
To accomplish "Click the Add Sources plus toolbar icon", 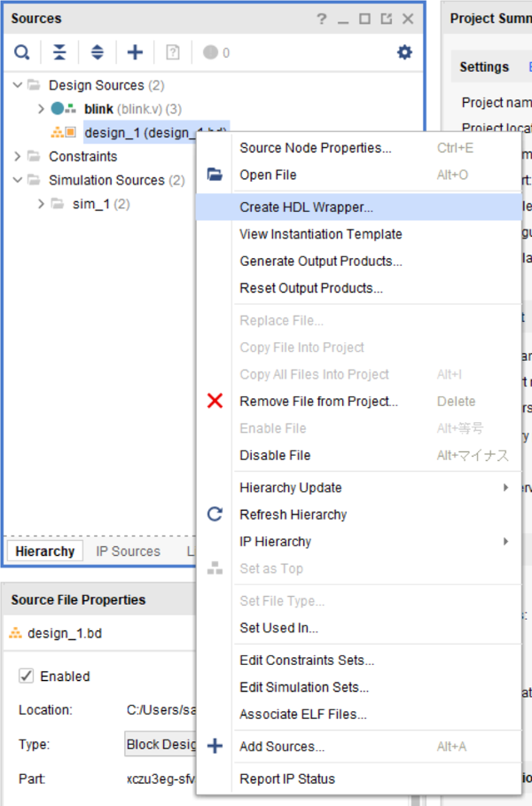I will pos(135,53).
